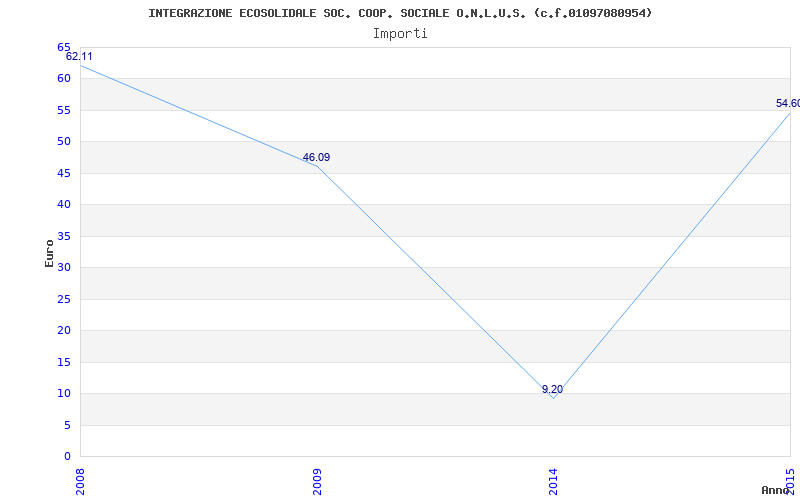Click the y-axis value 0
This screenshot has width=800, height=500.
pyautogui.click(x=67, y=457)
